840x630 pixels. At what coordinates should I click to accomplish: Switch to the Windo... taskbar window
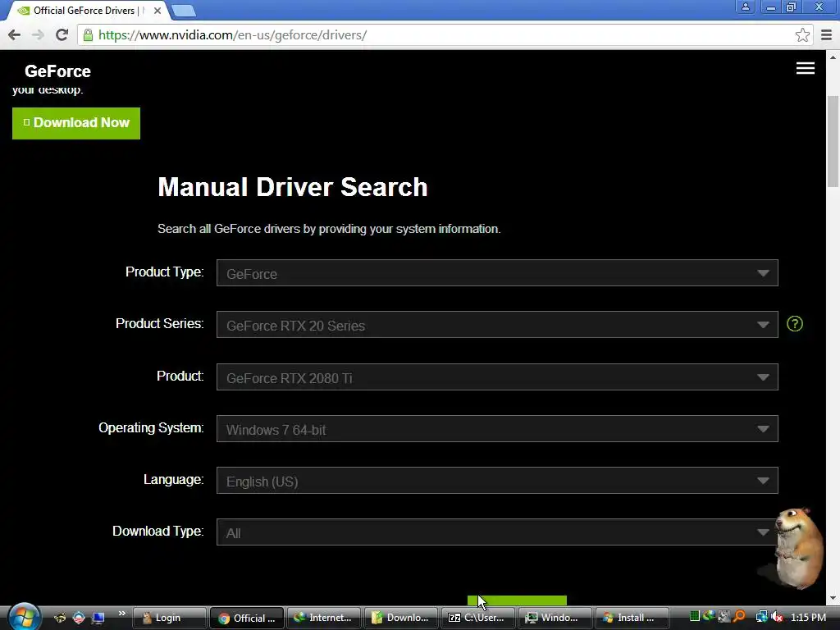click(555, 618)
